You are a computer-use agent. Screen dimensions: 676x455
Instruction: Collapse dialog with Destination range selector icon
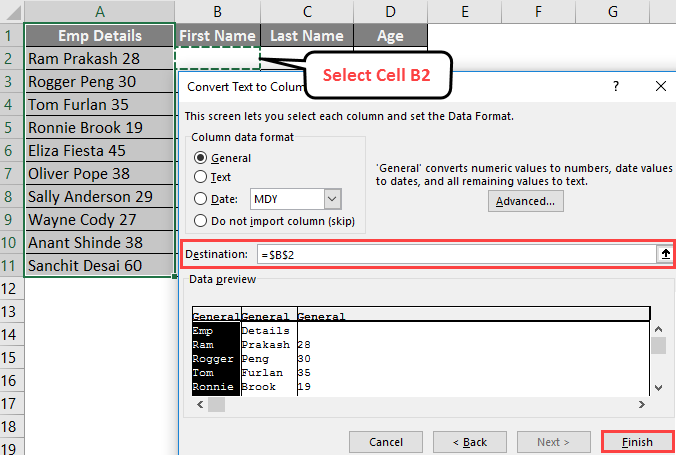pyautogui.click(x=665, y=254)
